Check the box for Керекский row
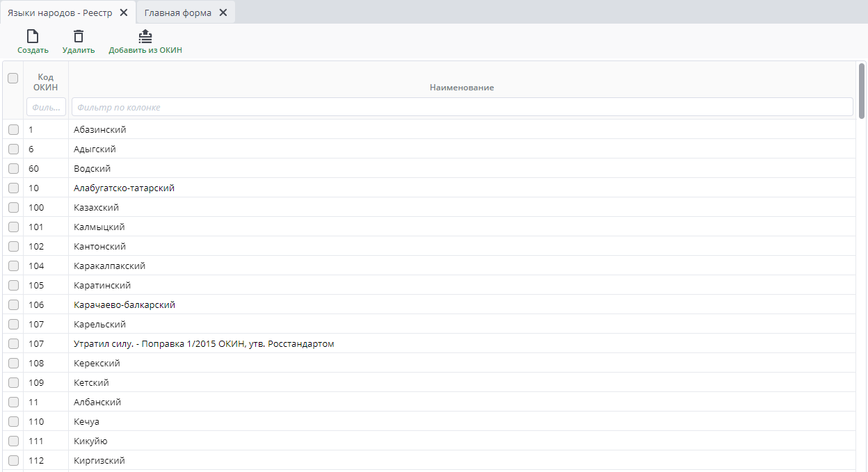Screen dimensions: 868x472 pos(13,363)
